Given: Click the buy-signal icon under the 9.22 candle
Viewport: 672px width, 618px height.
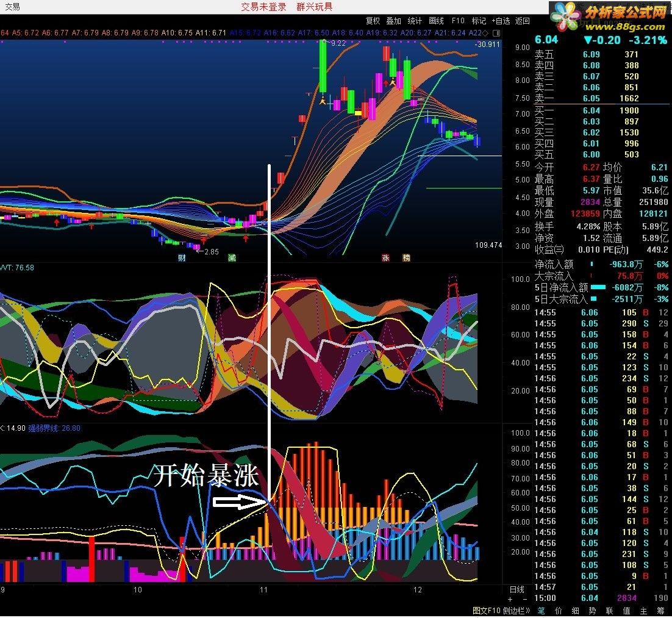Looking at the screenshot, I should coord(323,101).
